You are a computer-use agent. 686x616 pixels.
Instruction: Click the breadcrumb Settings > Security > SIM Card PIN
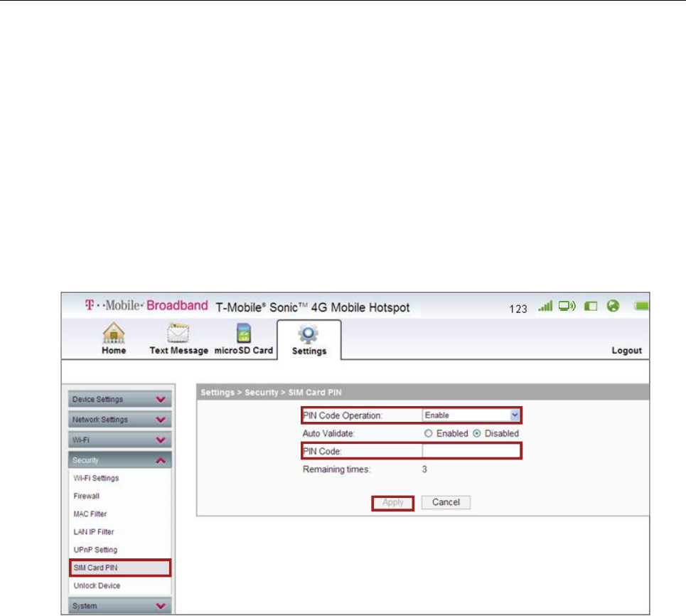pos(271,392)
